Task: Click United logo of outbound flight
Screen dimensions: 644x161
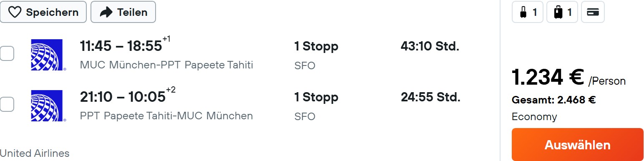Action: tap(47, 55)
